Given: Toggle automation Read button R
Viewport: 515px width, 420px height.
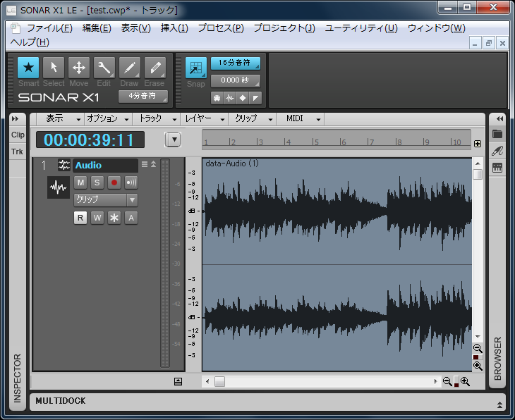Looking at the screenshot, I should coord(80,218).
